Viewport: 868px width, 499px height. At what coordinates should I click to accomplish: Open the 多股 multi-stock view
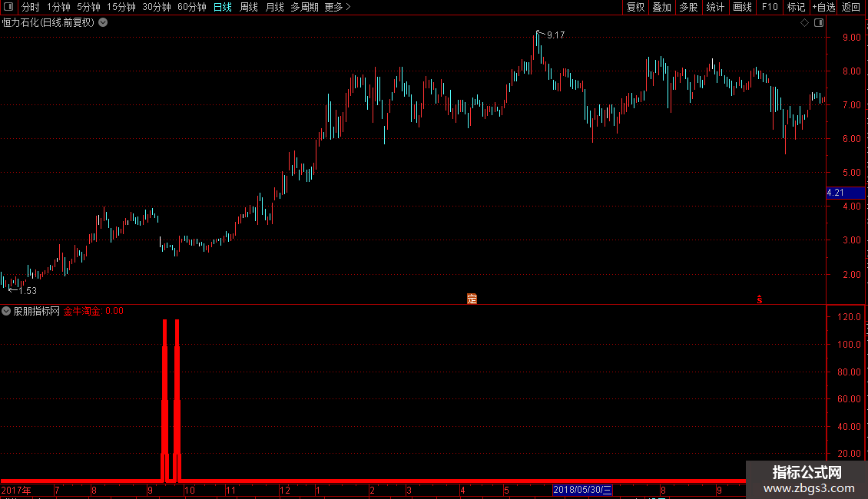tap(689, 7)
